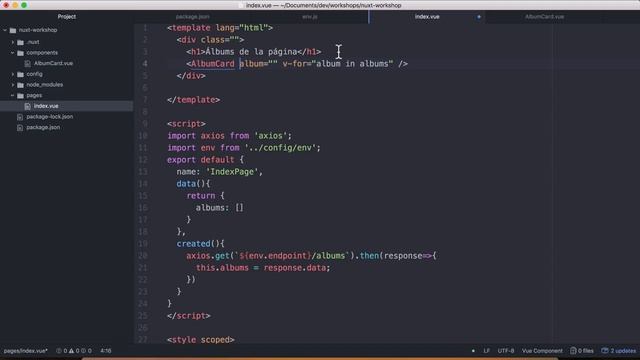This screenshot has height=360, width=640.
Task: Open package-lock.json from the tree
Action: coord(50,117)
